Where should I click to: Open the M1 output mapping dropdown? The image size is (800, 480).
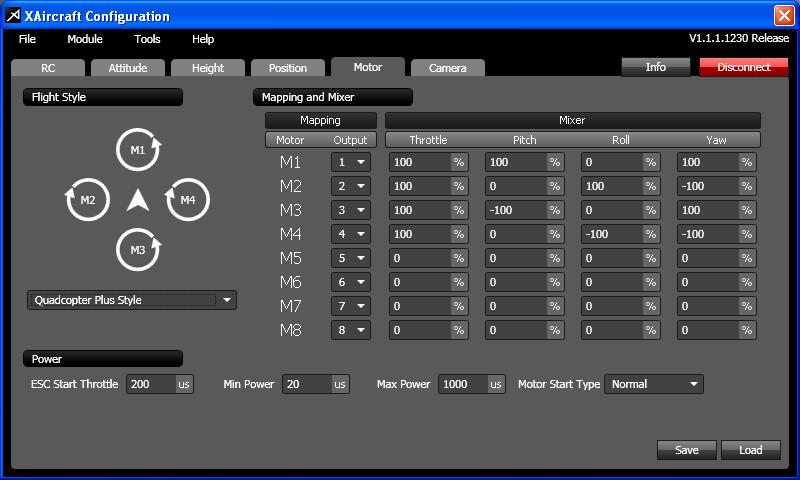[x=351, y=162]
